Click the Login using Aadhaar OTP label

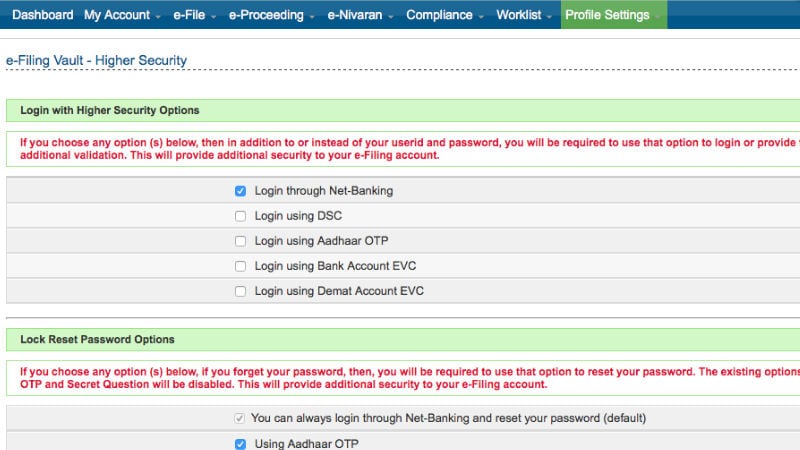click(321, 241)
